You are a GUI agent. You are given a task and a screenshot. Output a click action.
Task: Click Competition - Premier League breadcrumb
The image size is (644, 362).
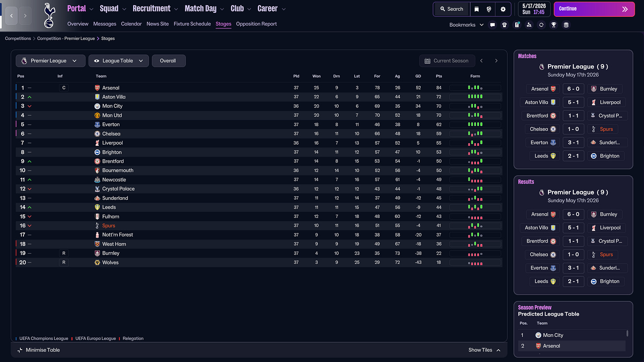click(66, 38)
